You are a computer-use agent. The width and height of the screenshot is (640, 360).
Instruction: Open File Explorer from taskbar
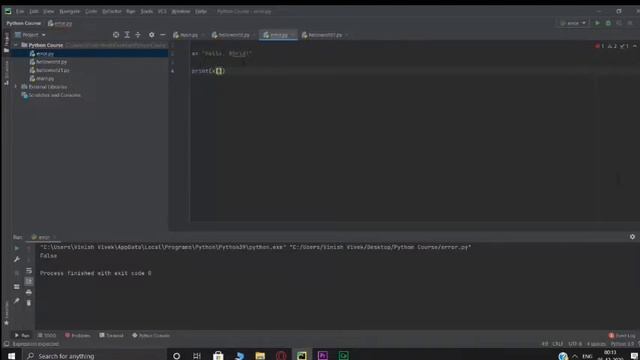pyautogui.click(x=260, y=356)
